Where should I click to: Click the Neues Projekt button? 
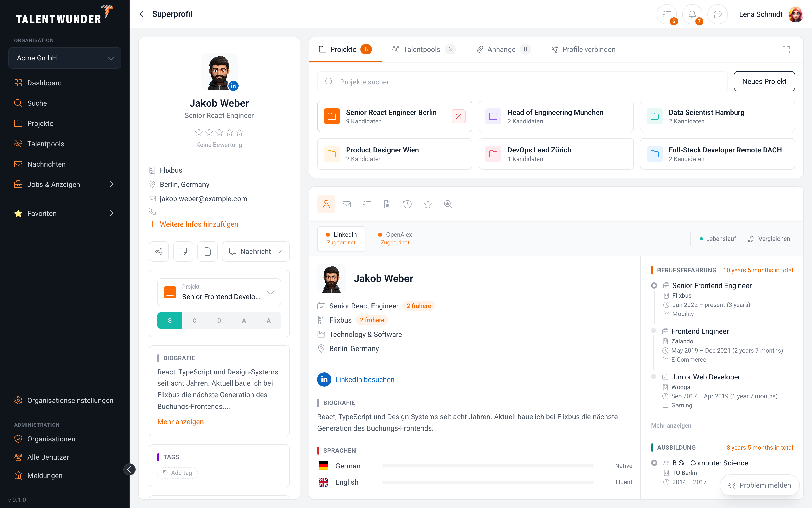[x=764, y=81]
